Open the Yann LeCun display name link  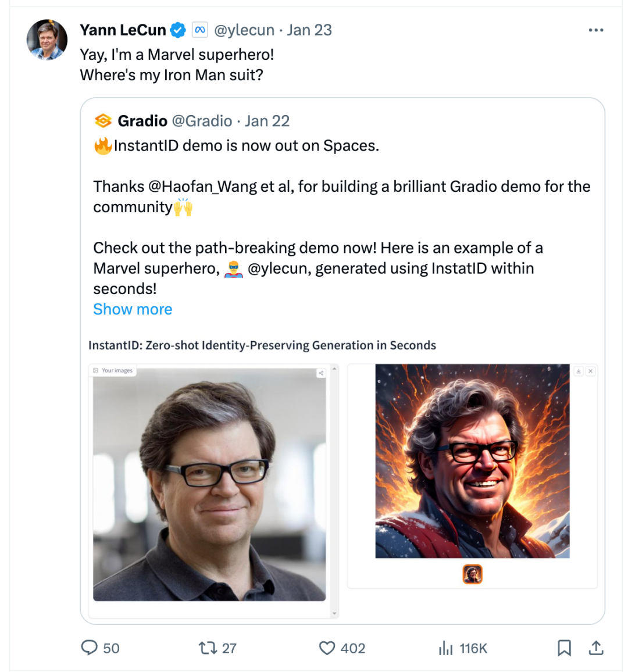123,30
